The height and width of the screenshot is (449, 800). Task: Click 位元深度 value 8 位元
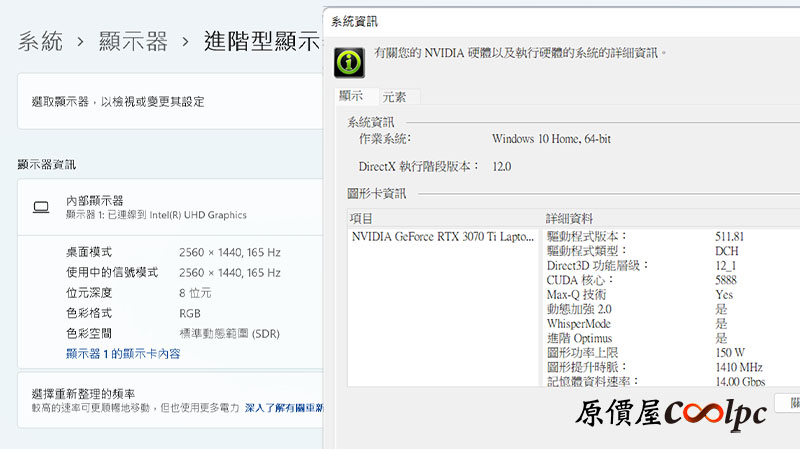(x=195, y=293)
